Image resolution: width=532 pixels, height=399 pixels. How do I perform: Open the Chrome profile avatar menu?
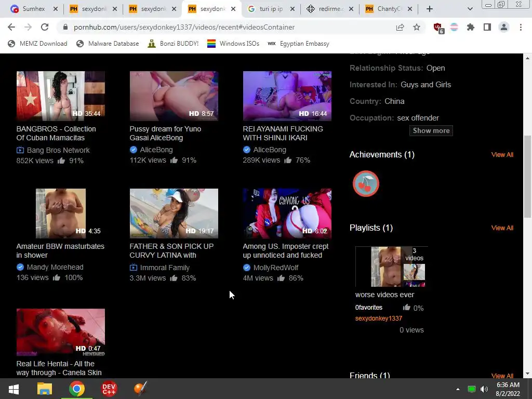[504, 27]
